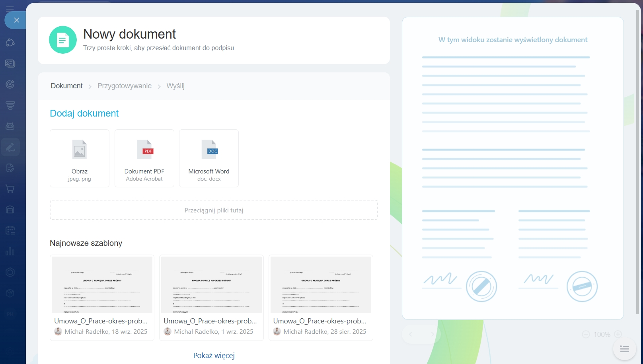Go to the Przygotowywanie step

tap(125, 86)
